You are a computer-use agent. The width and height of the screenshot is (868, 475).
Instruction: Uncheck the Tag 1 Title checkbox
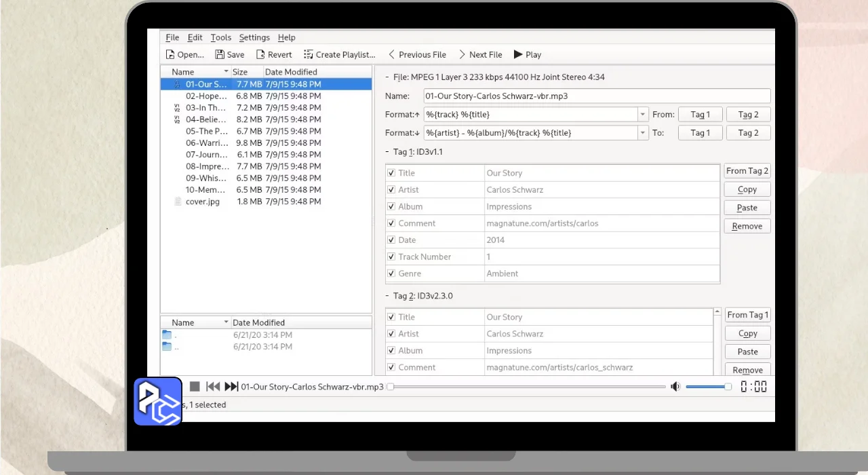[391, 173]
